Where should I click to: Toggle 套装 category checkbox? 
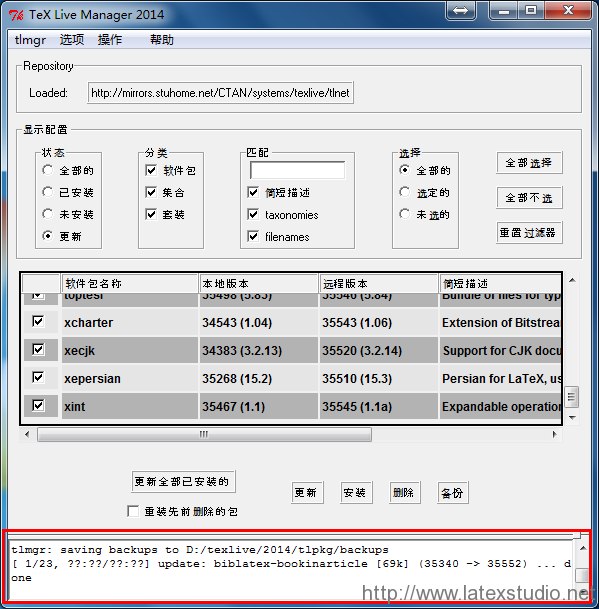coord(151,214)
